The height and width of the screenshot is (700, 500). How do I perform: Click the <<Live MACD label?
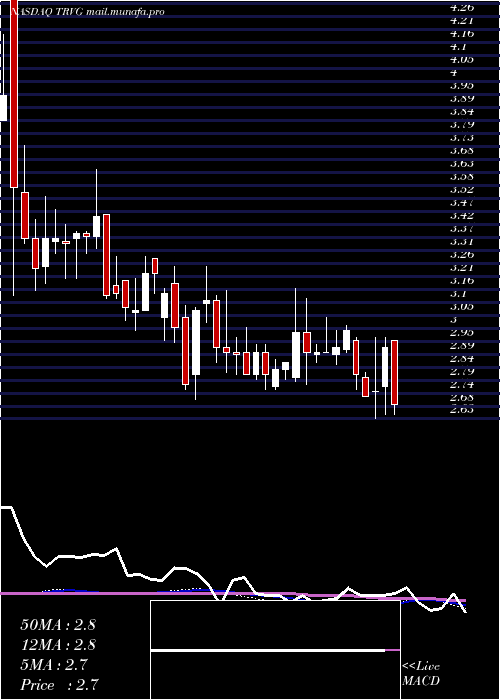point(421,674)
